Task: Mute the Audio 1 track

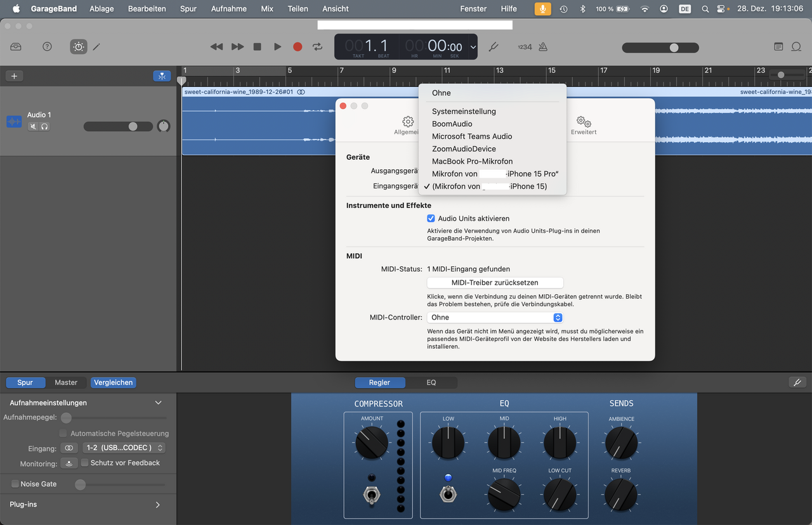Action: point(32,126)
